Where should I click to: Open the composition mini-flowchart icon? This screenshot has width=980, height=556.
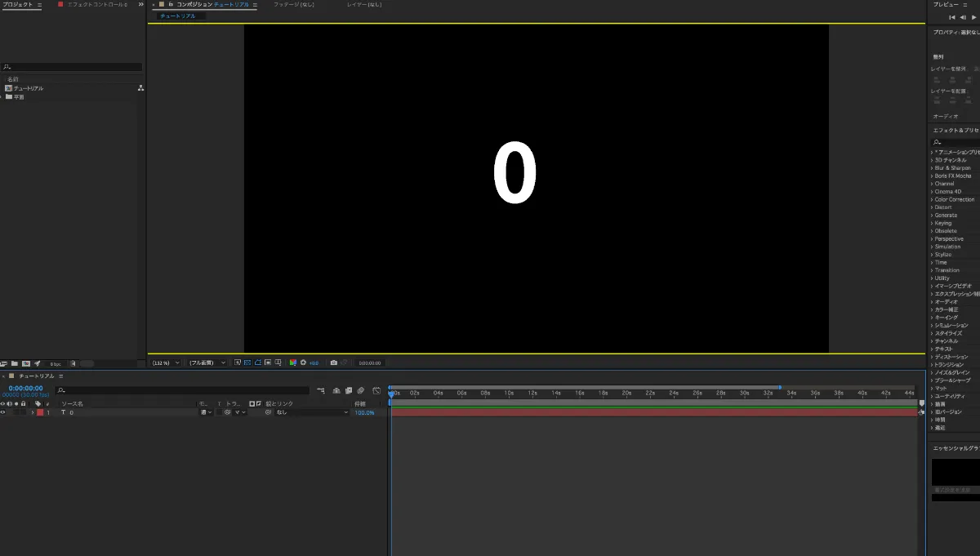click(321, 390)
